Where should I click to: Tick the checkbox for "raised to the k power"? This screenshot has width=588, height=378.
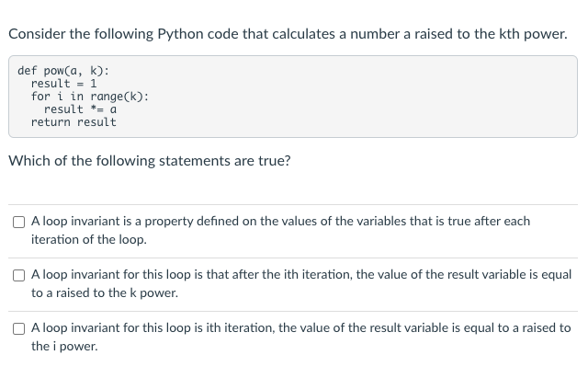coord(18,275)
